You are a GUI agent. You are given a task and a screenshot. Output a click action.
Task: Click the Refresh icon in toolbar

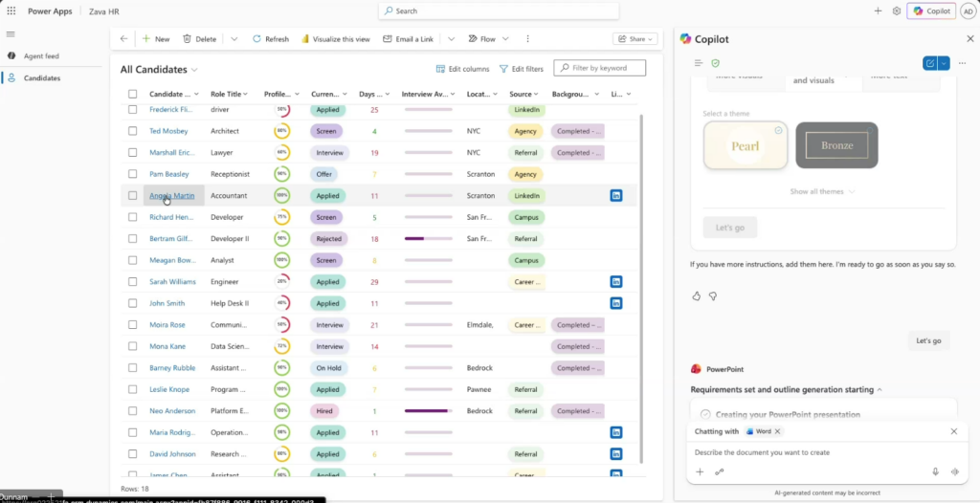pos(257,39)
